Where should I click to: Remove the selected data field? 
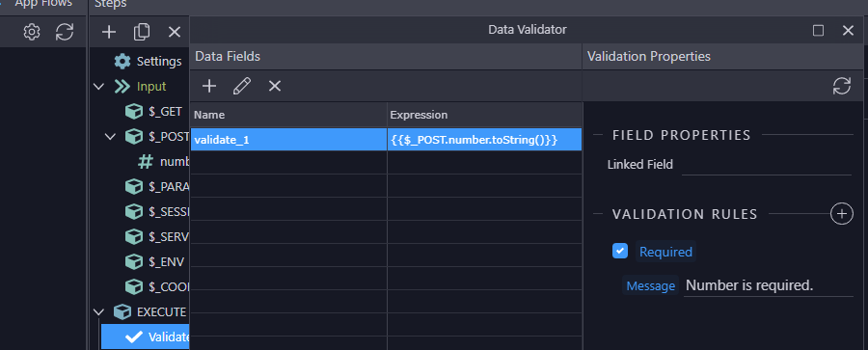click(x=275, y=86)
